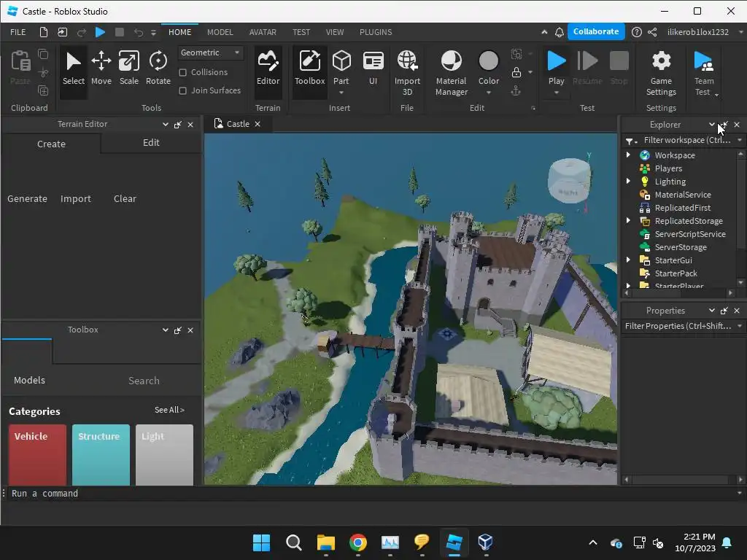Open the UI insert tool

[x=373, y=69]
